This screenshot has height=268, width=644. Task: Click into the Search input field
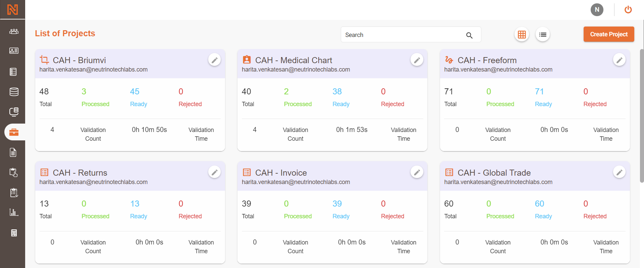[402, 35]
